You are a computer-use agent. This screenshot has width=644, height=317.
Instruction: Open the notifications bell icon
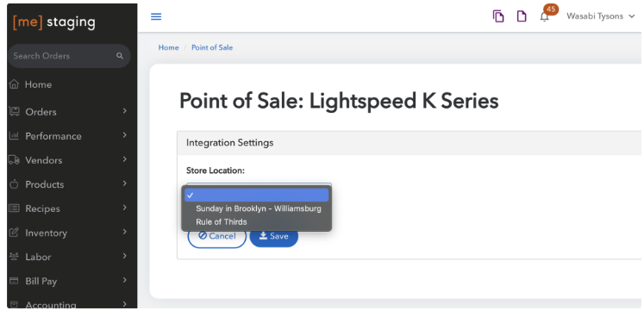click(x=544, y=17)
